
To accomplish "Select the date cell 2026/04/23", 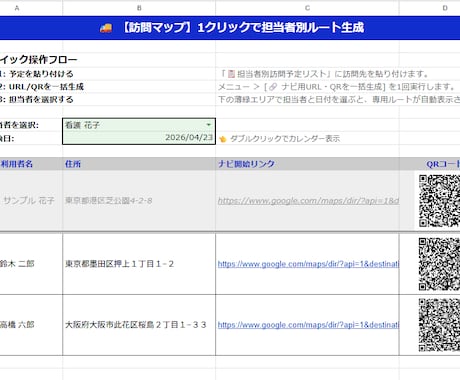I will [139, 138].
